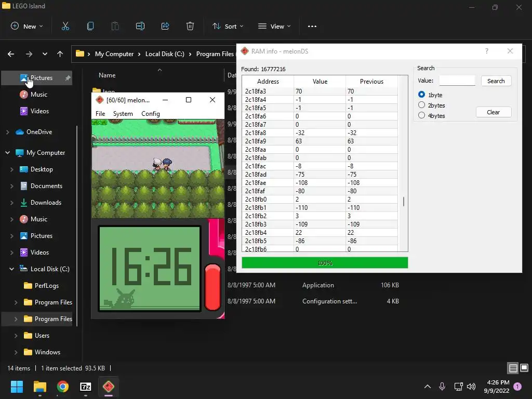The height and width of the screenshot is (399, 532).
Task: Open the Windows Start button
Action: (x=17, y=387)
